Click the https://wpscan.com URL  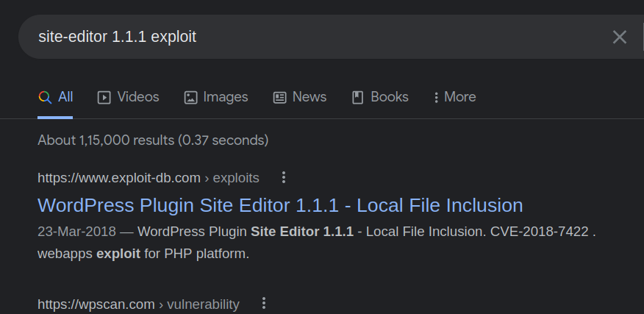[x=96, y=304]
